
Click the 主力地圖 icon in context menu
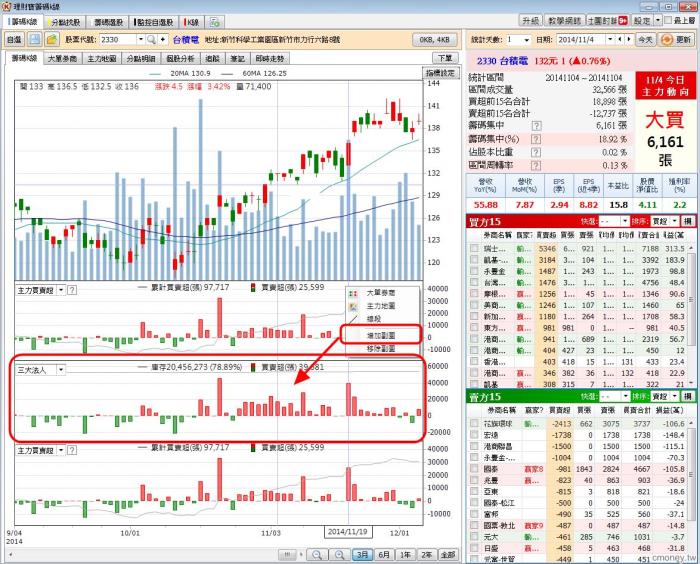[354, 306]
